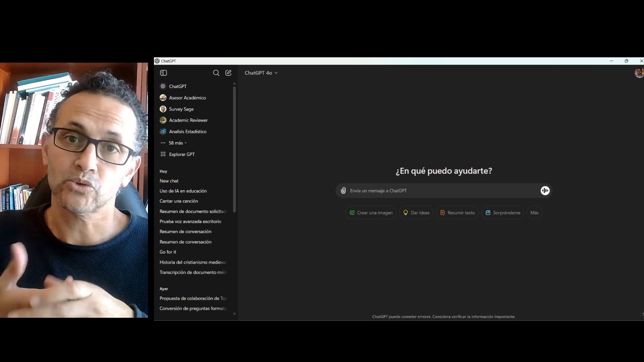Click Crear una imagen suggestion
The width and height of the screenshot is (644, 362).
pos(371,213)
